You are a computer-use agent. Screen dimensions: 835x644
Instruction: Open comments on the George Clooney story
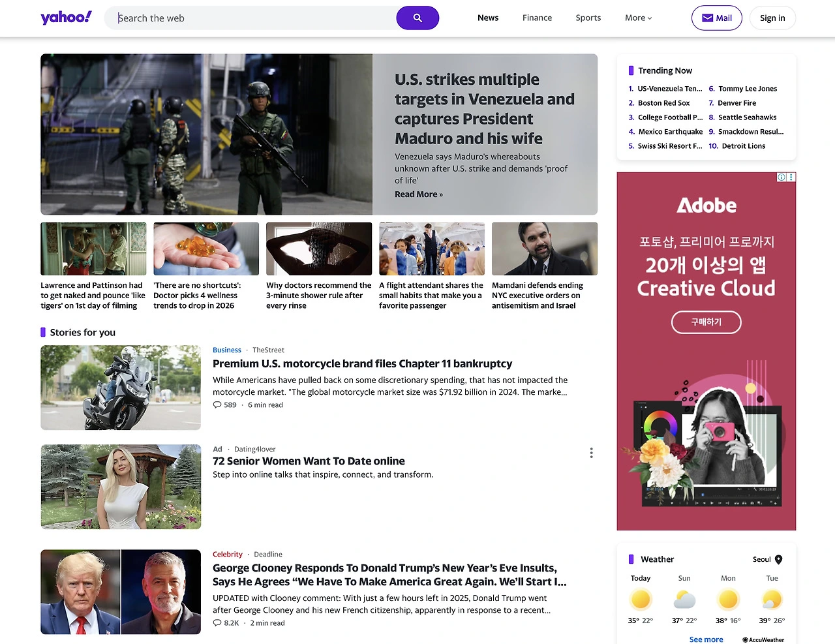coord(226,623)
